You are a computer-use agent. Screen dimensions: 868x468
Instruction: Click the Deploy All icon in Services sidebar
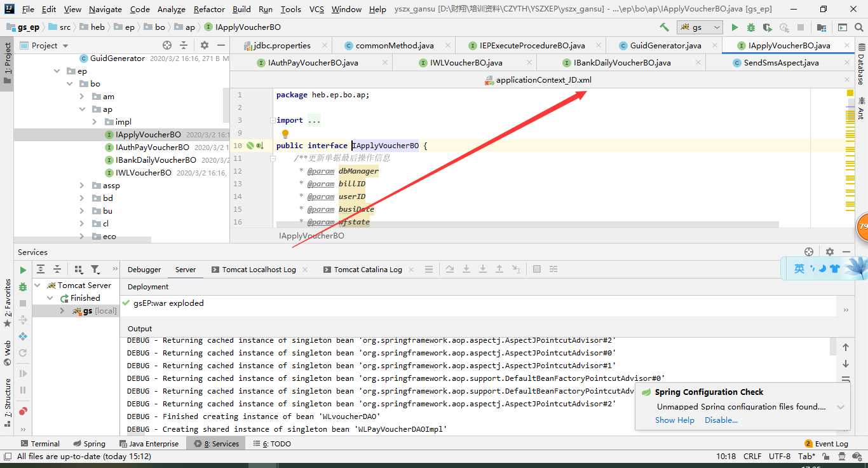(x=23, y=336)
